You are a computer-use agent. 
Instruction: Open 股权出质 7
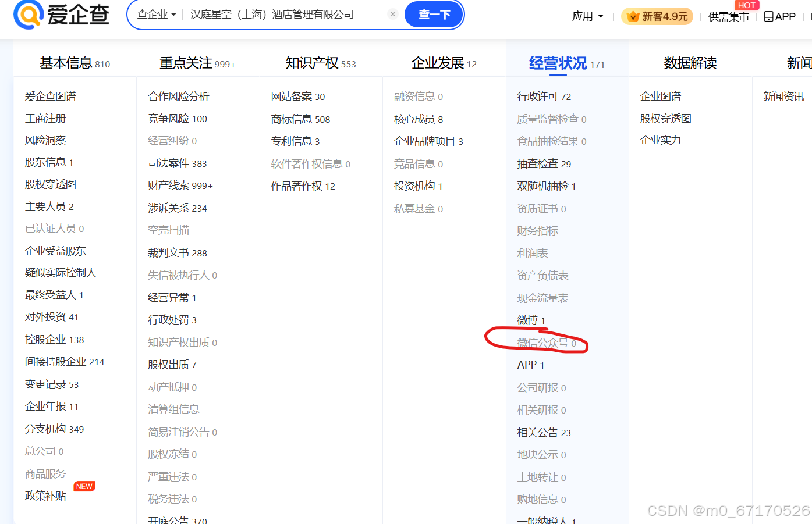[172, 365]
